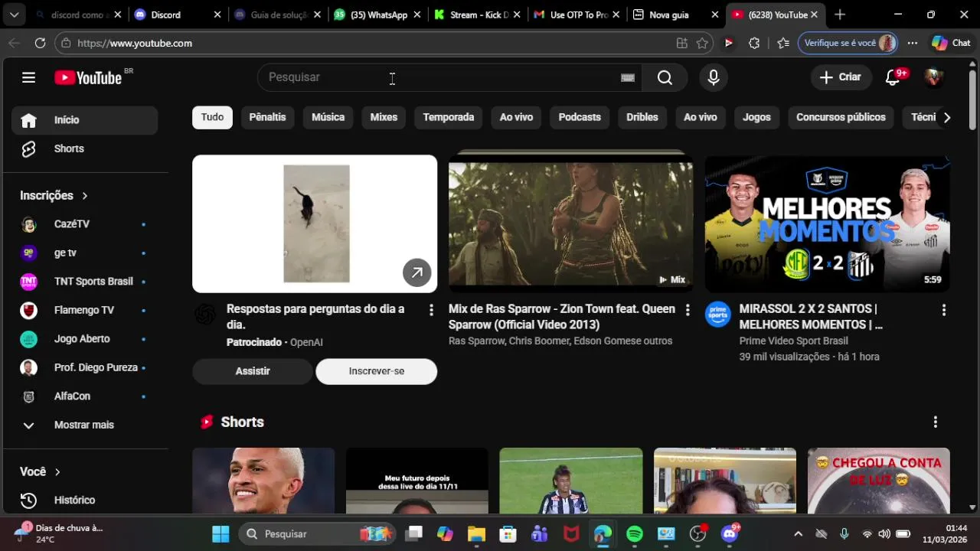Open the Flamengo TV channel subscription

(84, 310)
